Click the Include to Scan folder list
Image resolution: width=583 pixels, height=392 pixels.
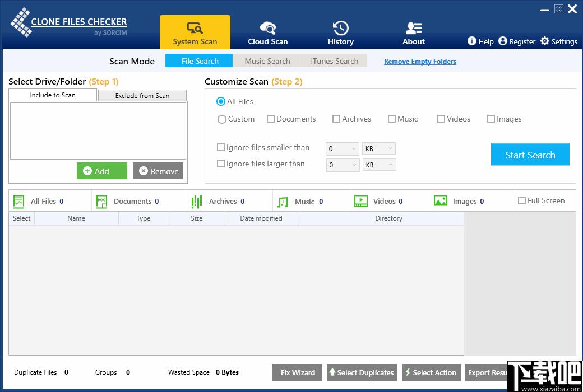click(98, 131)
